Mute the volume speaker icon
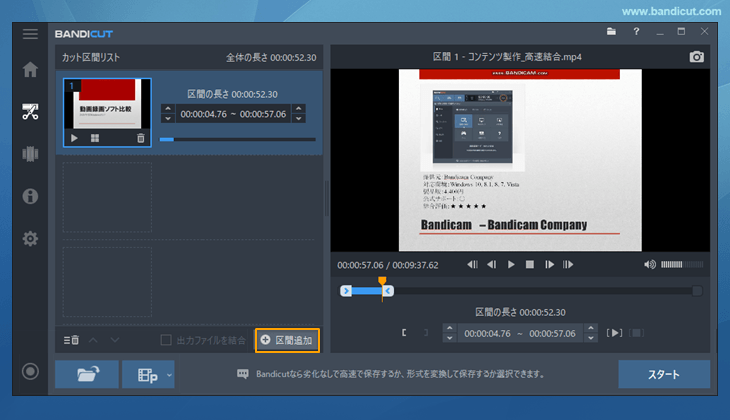 (x=650, y=264)
